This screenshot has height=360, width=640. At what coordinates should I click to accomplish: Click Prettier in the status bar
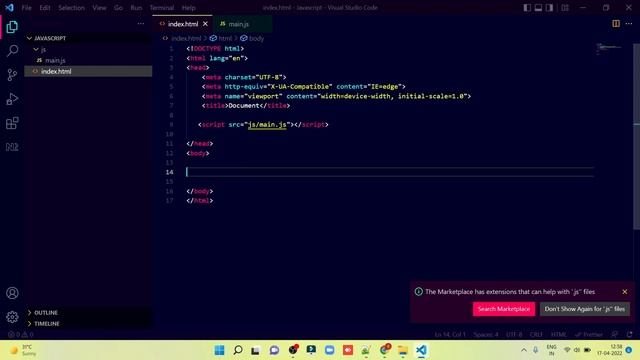[589, 335]
